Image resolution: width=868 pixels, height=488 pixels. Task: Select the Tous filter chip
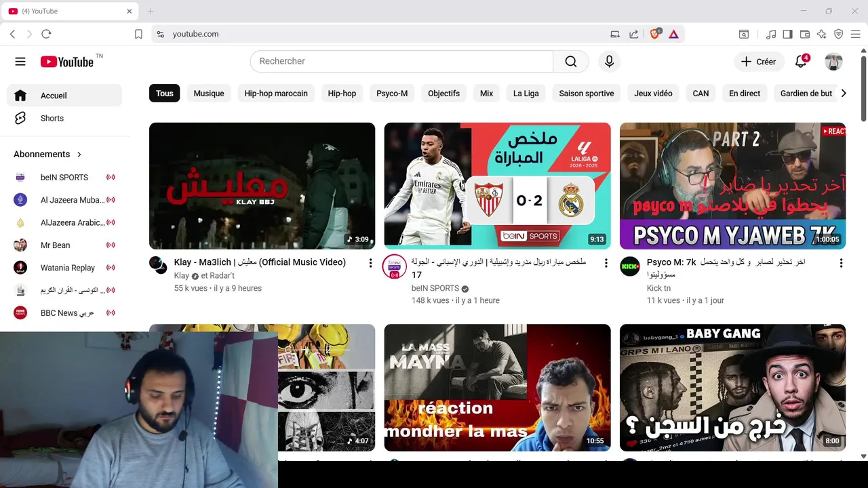[165, 94]
